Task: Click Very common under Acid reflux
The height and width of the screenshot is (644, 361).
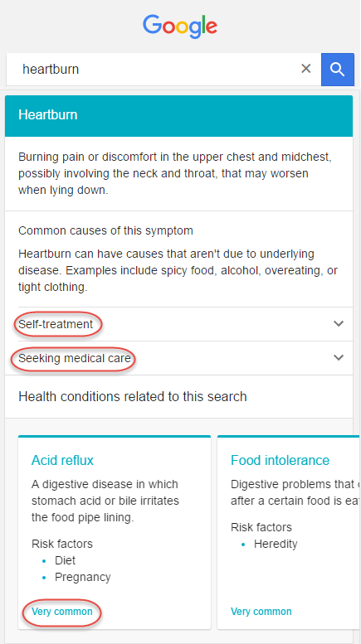Action: point(62,612)
